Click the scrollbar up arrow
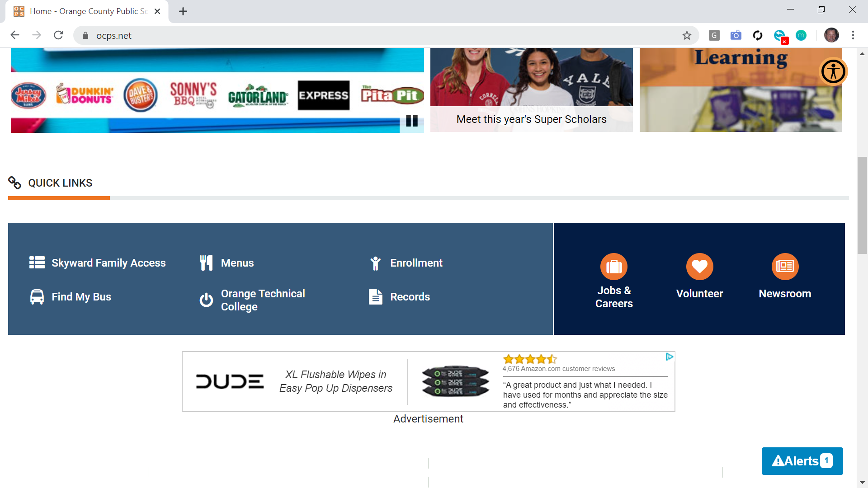Screen dimensions: 868x488 coord(862,53)
